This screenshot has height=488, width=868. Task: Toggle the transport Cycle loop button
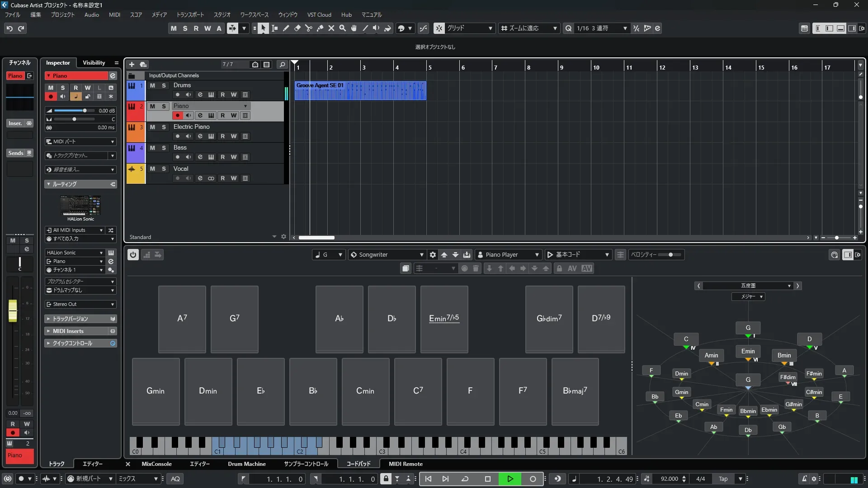[x=465, y=479]
